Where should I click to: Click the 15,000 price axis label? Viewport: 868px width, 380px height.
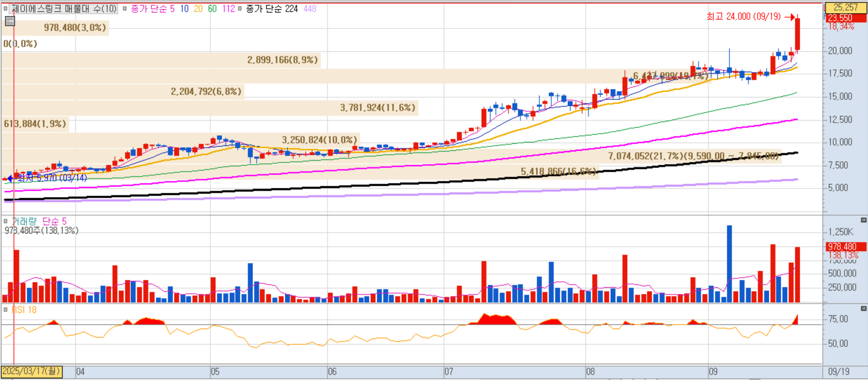pyautogui.click(x=840, y=96)
